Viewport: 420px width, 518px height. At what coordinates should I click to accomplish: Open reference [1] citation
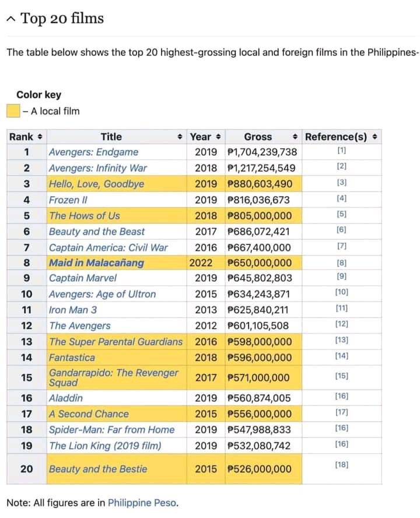coord(342,150)
